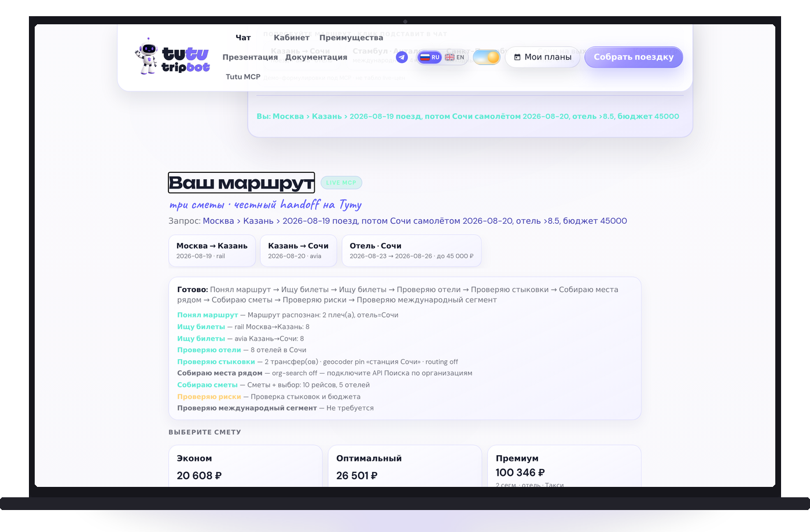This screenshot has width=810, height=532.
Task: Select the Москва → Казань rail segment chip
Action: tap(212, 250)
